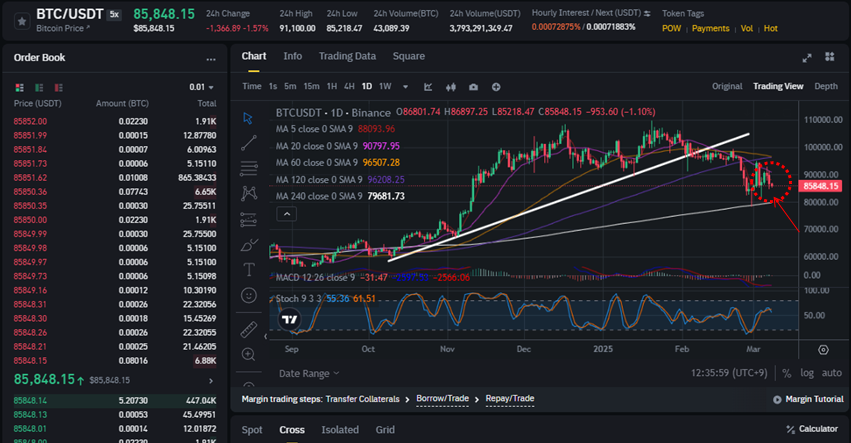Switch to the Info tab
This screenshot has width=851, height=443.
point(293,56)
